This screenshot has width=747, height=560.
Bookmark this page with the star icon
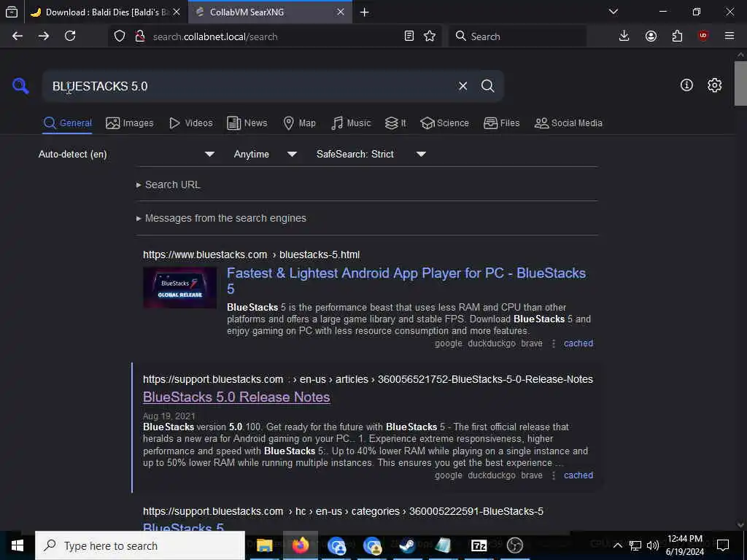tap(430, 36)
